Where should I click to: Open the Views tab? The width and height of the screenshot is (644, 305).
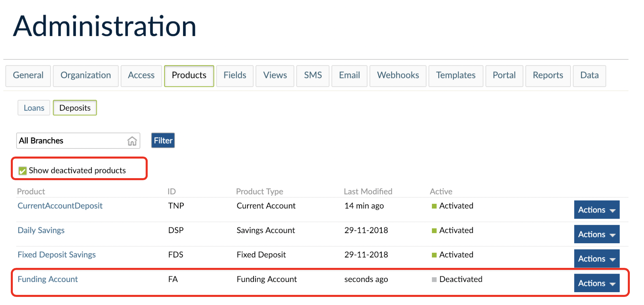pyautogui.click(x=275, y=76)
